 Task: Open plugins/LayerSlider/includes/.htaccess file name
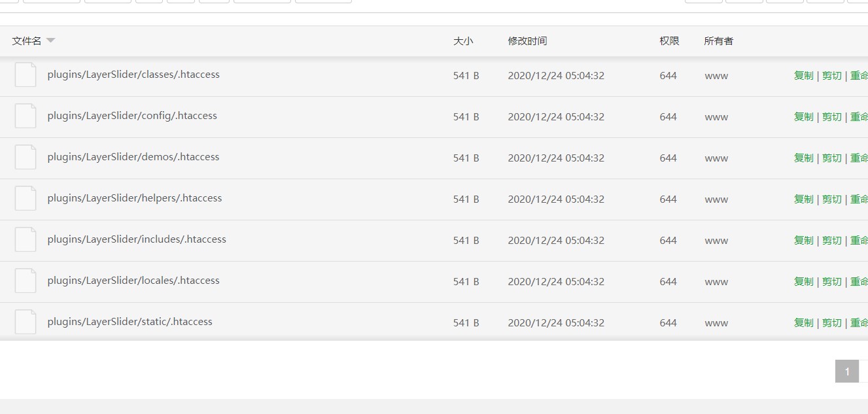click(x=137, y=239)
